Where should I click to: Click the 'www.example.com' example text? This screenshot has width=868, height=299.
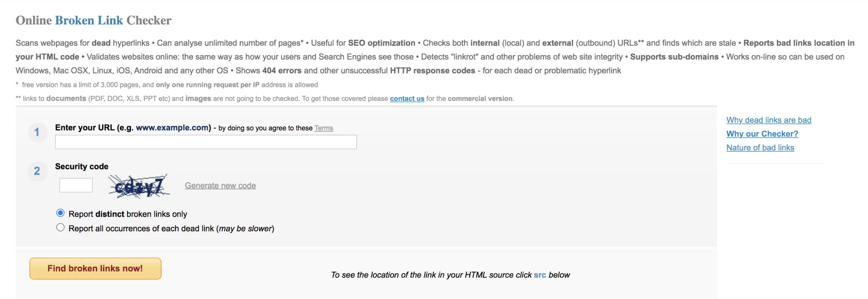[172, 127]
